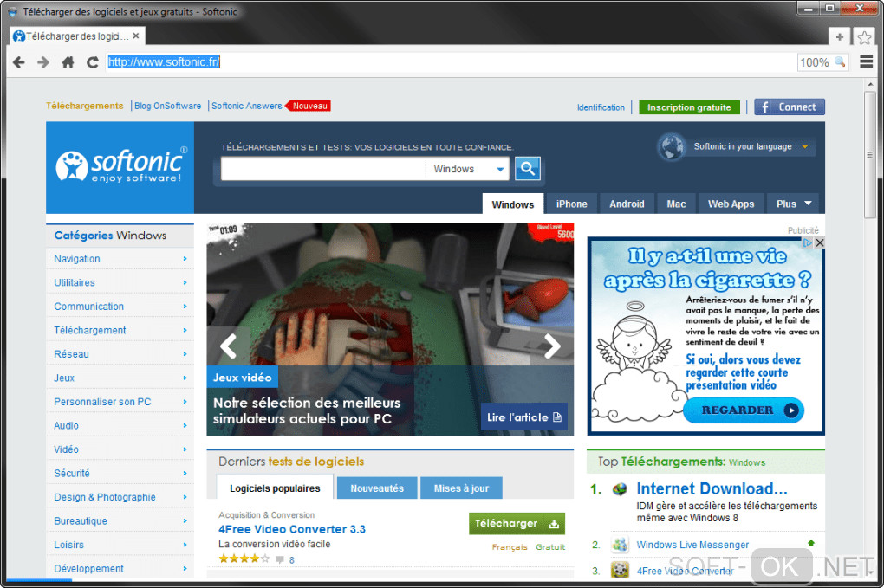The width and height of the screenshot is (884, 588).
Task: Reload the page with the refresh icon
Action: click(x=93, y=62)
